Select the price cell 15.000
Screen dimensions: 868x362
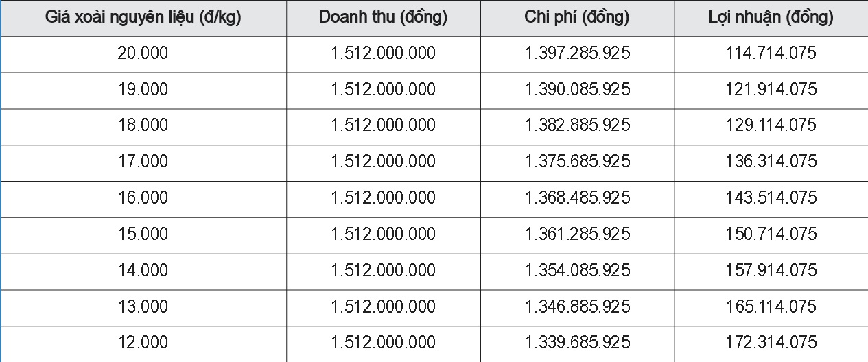pos(143,235)
